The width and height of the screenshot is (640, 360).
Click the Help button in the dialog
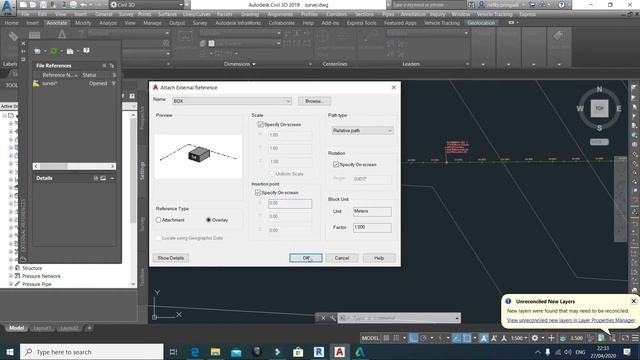(379, 258)
